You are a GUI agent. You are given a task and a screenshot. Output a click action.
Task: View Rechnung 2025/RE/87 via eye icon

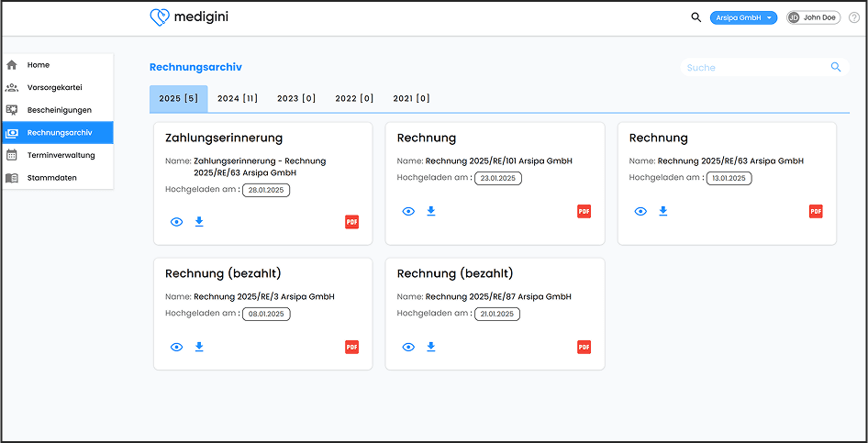(408, 348)
